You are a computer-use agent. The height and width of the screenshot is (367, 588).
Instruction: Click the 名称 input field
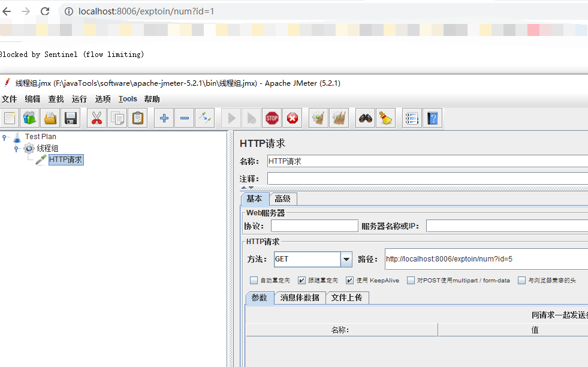tap(427, 161)
